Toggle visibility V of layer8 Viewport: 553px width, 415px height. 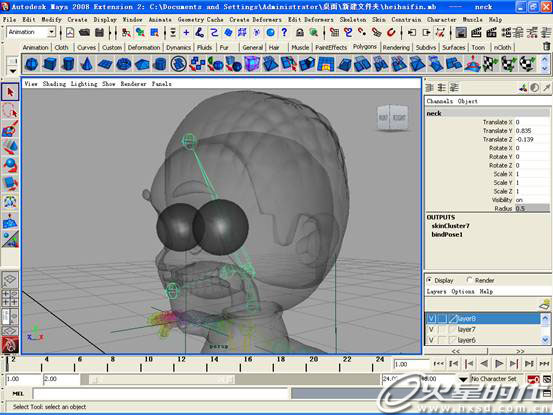click(x=431, y=319)
